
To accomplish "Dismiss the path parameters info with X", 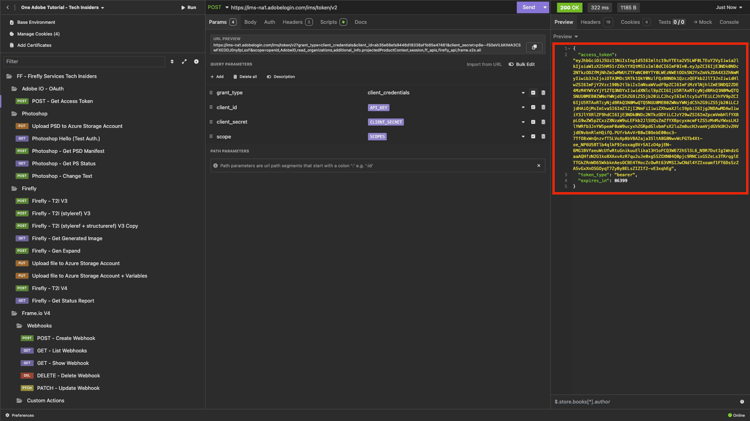I will pos(539,166).
